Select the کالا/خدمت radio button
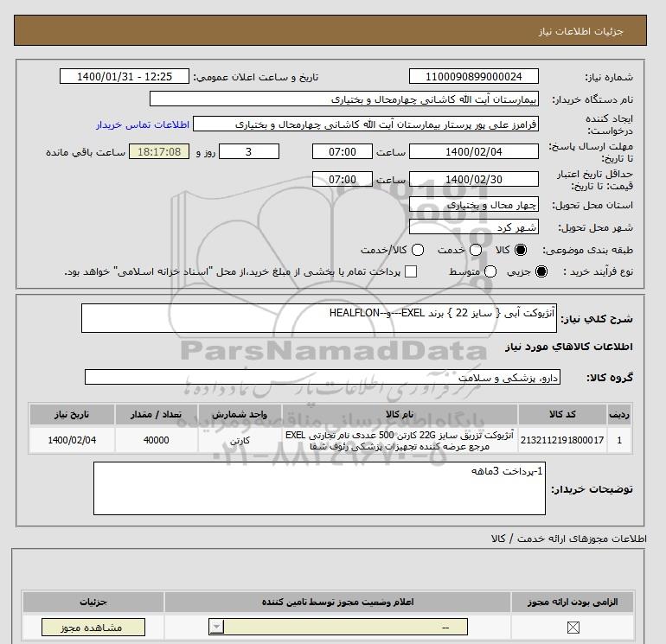Viewport: 666px width, 644px height. [418, 250]
